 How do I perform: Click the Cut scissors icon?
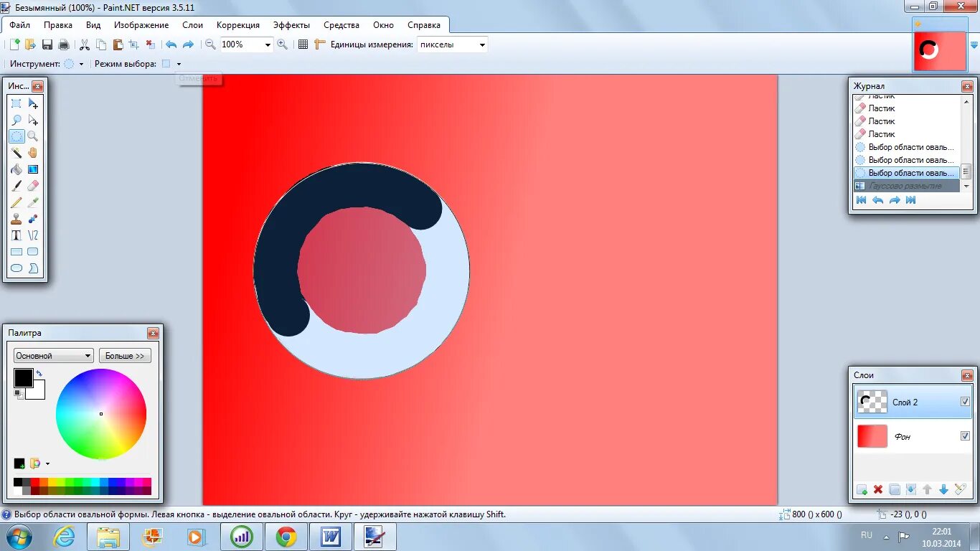(85, 44)
